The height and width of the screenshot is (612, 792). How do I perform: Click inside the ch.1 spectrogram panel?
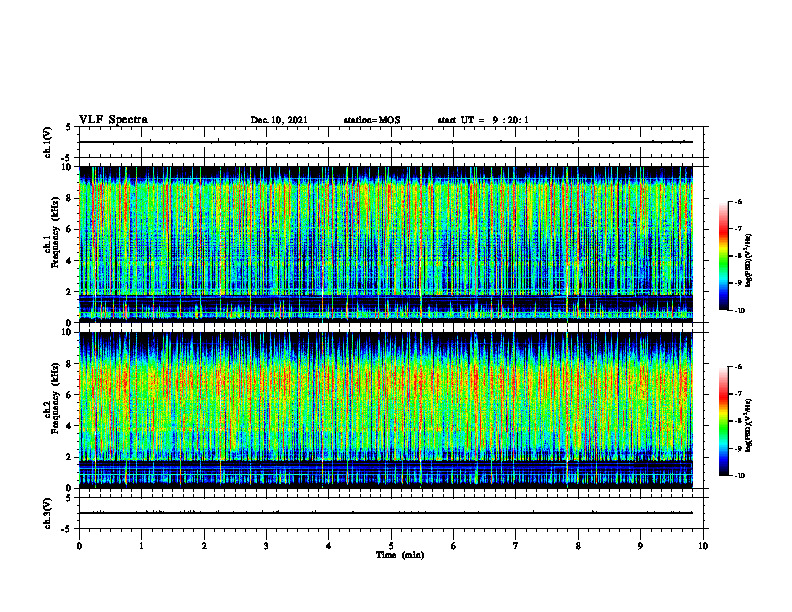[386, 244]
